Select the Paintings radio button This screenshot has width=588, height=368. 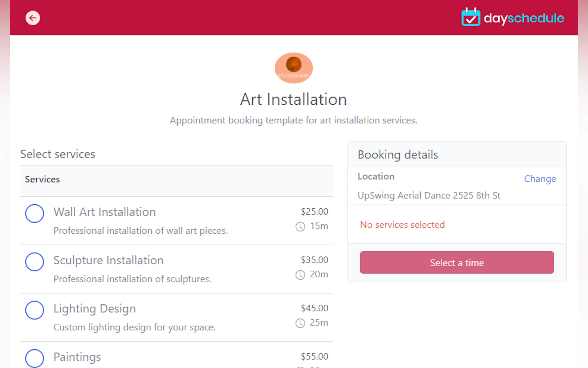tap(34, 358)
